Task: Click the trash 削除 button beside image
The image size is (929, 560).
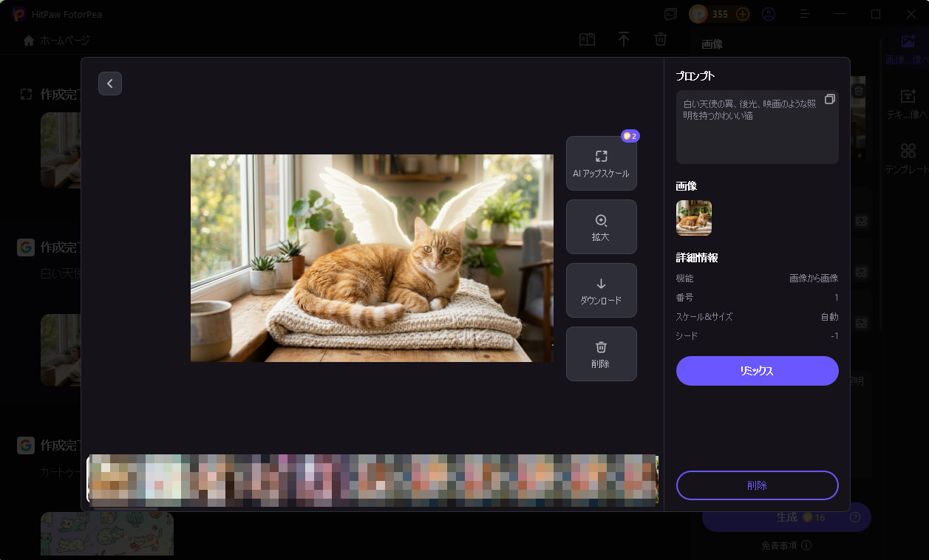Action: (601, 354)
